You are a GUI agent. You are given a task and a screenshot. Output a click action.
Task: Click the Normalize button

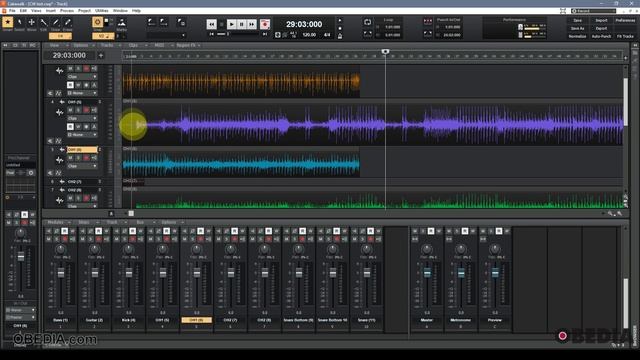tap(577, 36)
